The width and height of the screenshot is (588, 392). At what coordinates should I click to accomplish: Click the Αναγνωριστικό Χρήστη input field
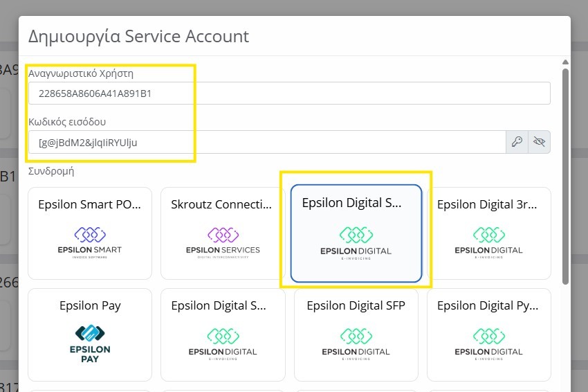[289, 93]
